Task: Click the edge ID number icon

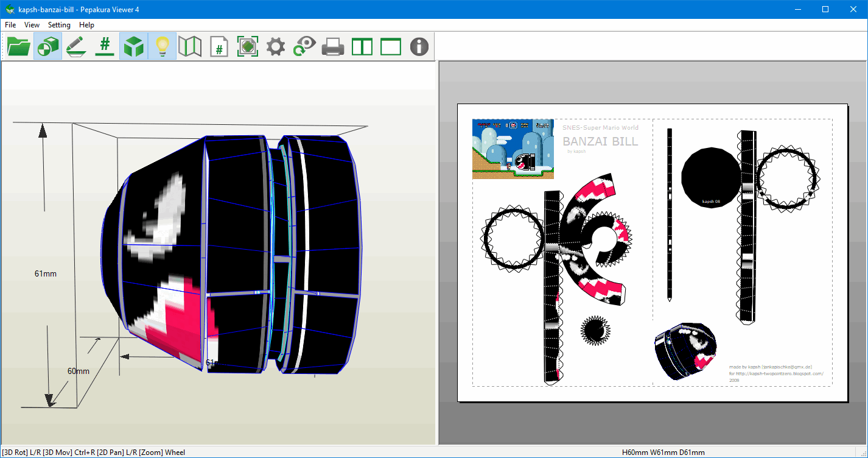Action: [105, 46]
